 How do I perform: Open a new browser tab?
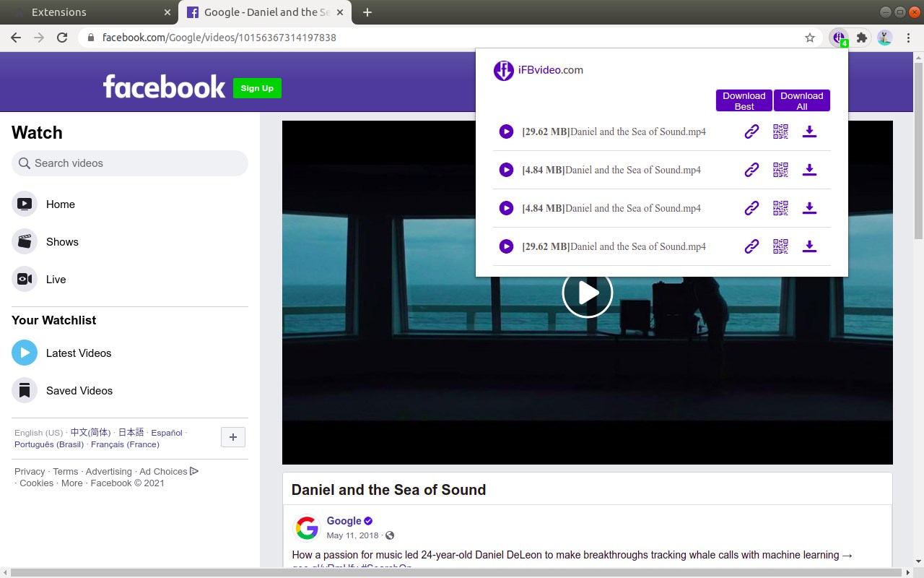[367, 12]
